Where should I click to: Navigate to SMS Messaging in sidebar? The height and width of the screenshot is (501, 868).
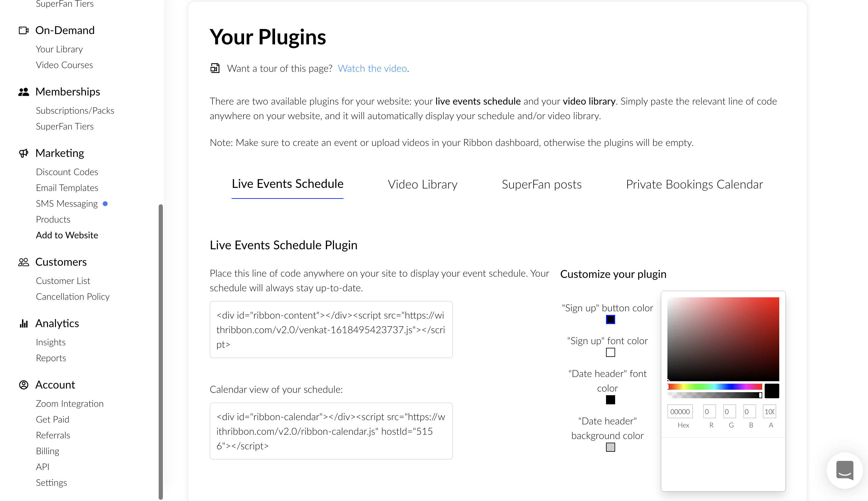tap(67, 203)
